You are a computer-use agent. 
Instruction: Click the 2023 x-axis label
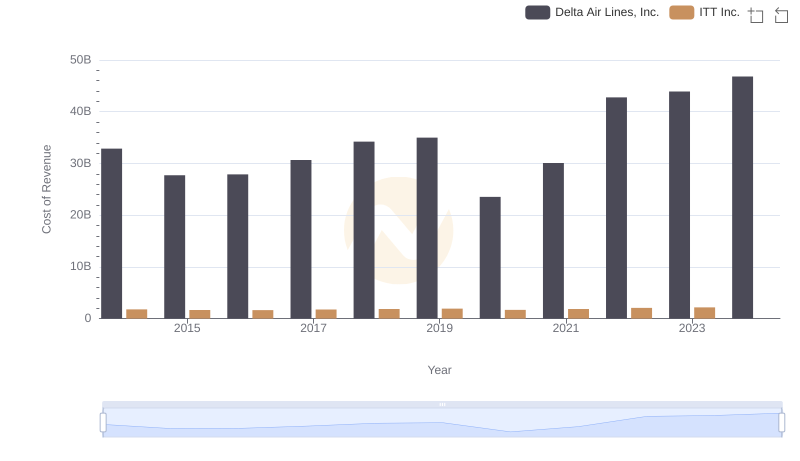[692, 328]
